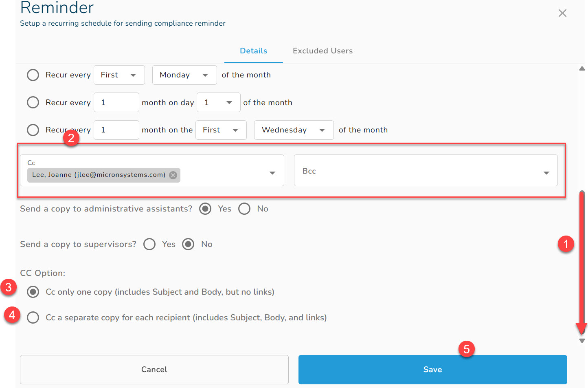The width and height of the screenshot is (588, 388).
Task: Click the Cancel button
Action: tap(154, 370)
